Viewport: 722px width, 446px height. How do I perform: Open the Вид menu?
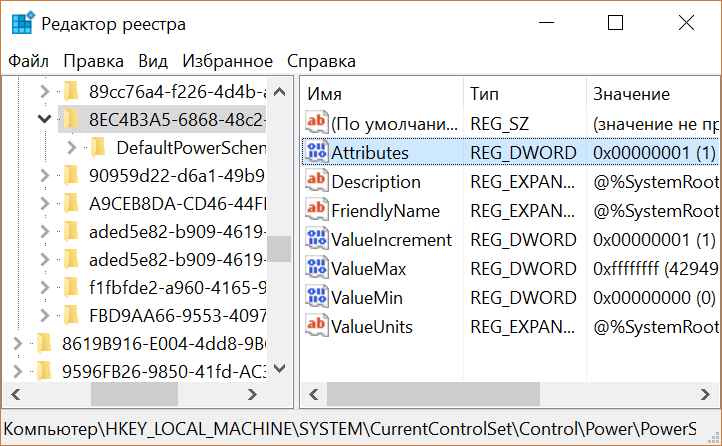click(x=153, y=61)
